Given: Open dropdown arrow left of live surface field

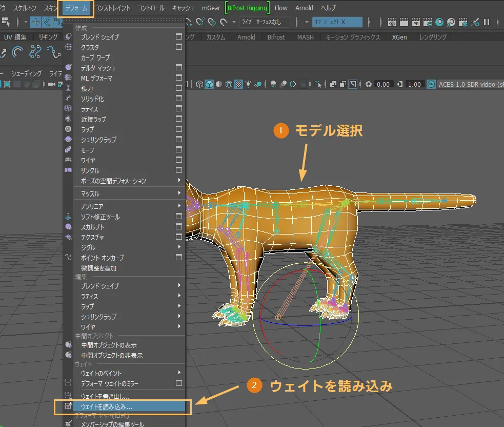Looking at the screenshot, I should tap(234, 22).
